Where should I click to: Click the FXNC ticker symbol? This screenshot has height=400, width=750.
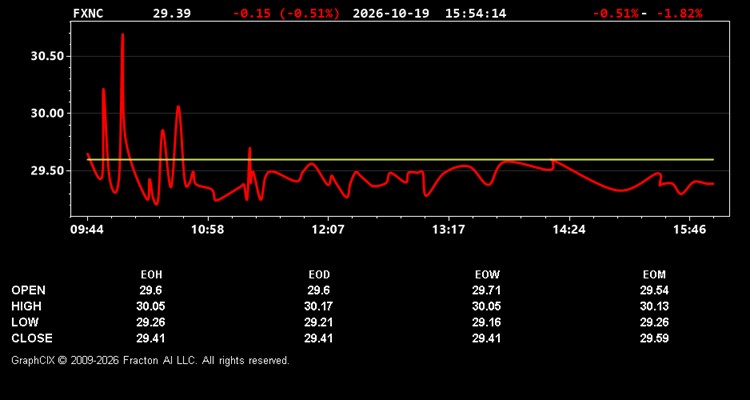point(88,13)
